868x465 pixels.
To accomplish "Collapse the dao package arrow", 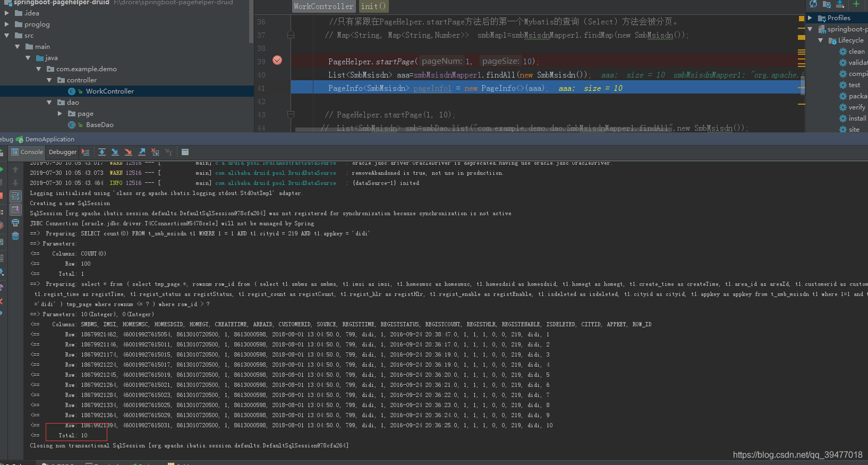I will click(49, 103).
